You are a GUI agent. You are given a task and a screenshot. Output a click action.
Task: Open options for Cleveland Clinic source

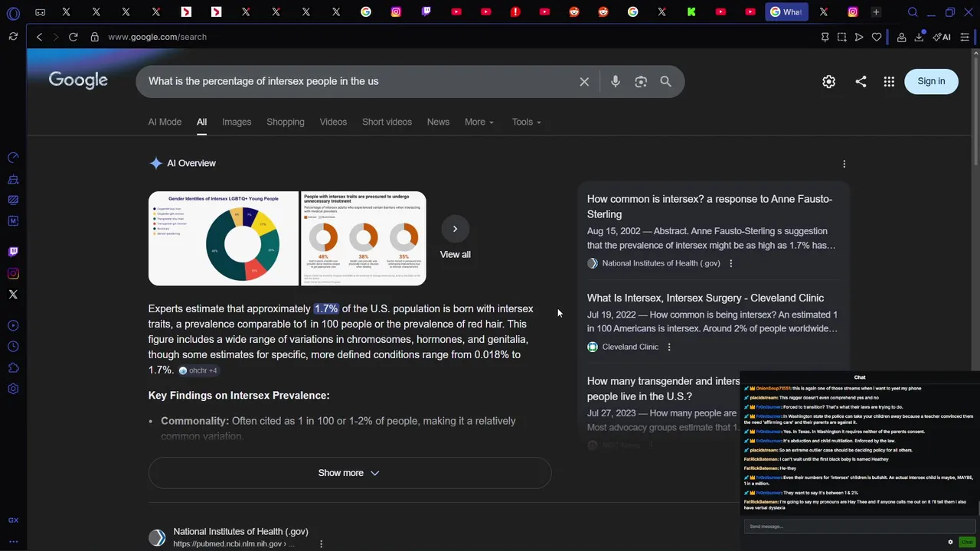click(668, 347)
